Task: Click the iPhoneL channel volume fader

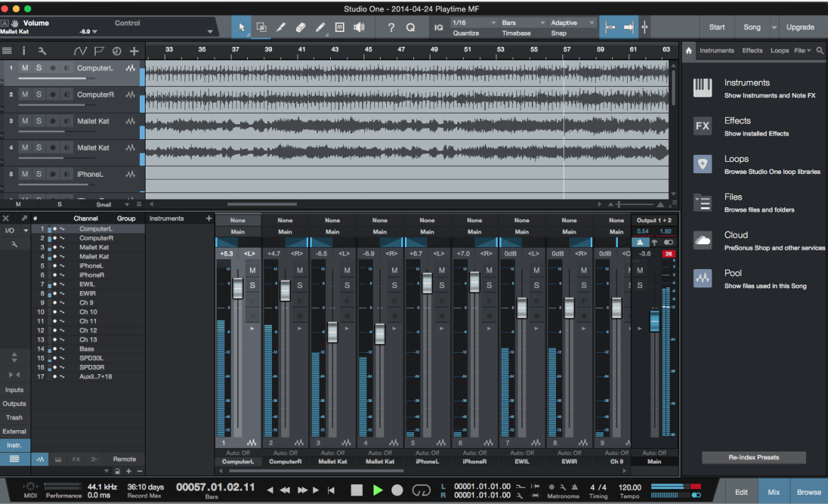Action: 427,283
